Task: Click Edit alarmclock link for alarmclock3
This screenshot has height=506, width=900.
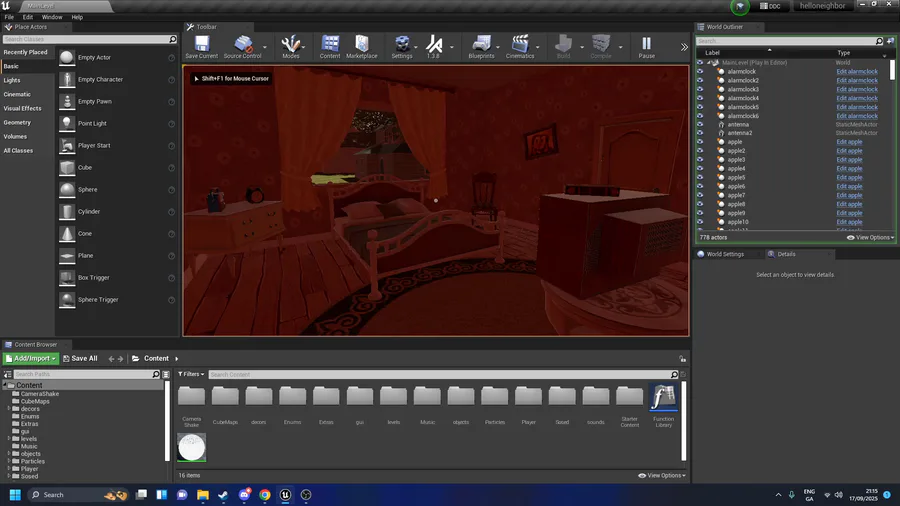Action: [857, 89]
